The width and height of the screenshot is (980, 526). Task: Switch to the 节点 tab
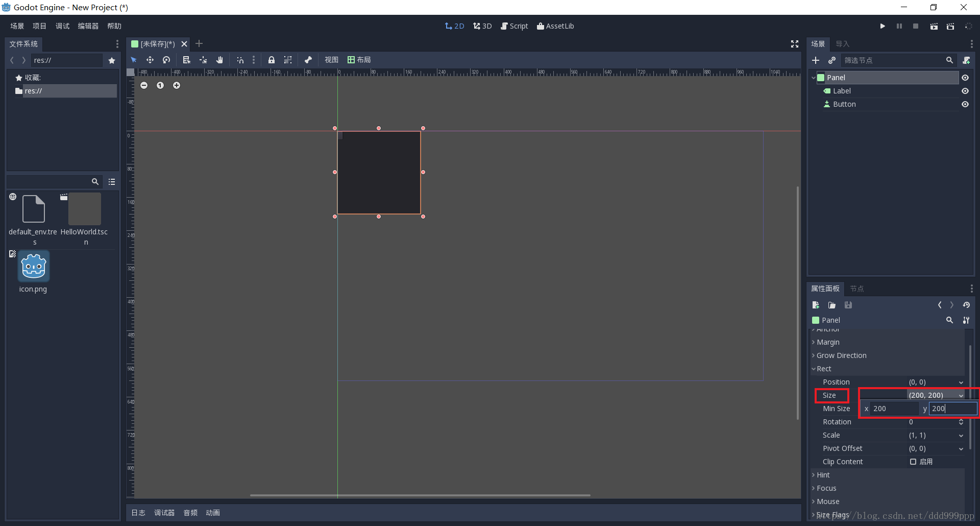pyautogui.click(x=857, y=289)
